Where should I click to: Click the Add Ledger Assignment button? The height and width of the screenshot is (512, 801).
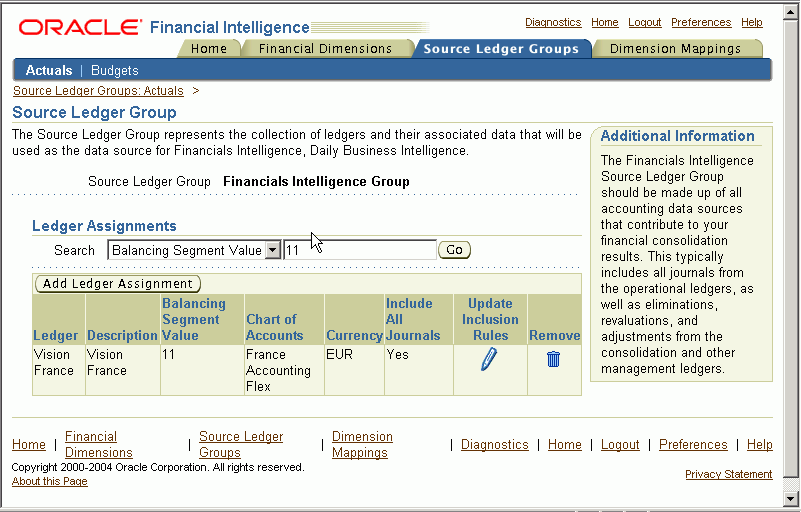coord(117,283)
